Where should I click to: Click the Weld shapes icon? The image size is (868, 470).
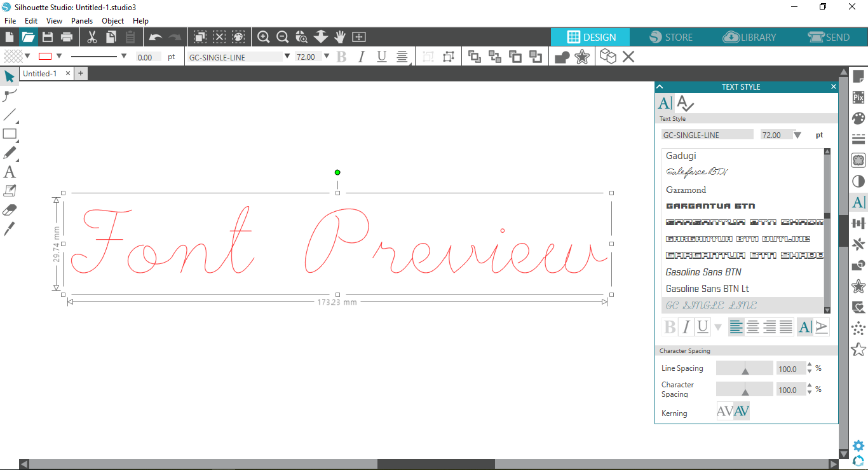click(x=562, y=57)
